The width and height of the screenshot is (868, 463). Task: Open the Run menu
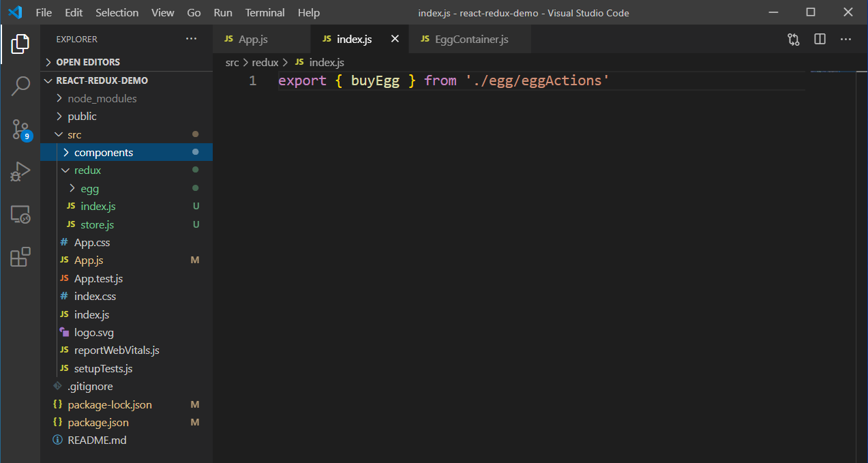(x=223, y=12)
